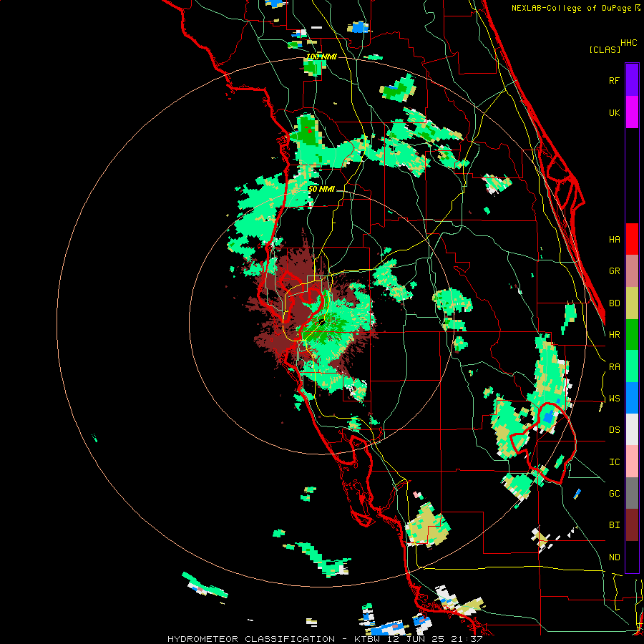Click the 100 NMI range ring label

click(321, 57)
